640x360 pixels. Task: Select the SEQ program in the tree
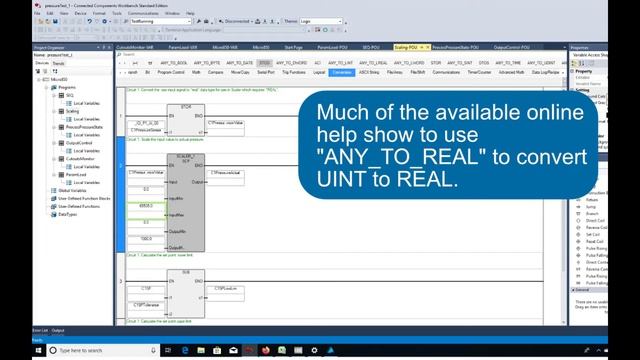(x=70, y=95)
